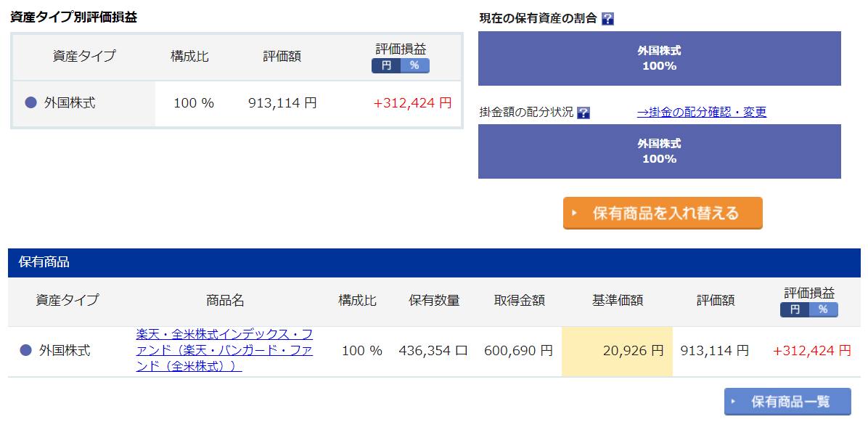Open 掛金の配分確認・変更 link
868x422 pixels.
[701, 112]
